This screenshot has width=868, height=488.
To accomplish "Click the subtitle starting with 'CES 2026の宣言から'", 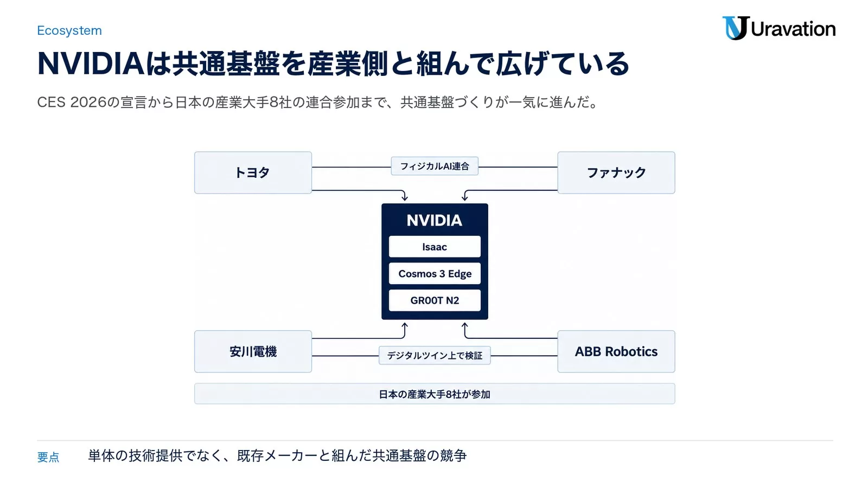I will (317, 102).
